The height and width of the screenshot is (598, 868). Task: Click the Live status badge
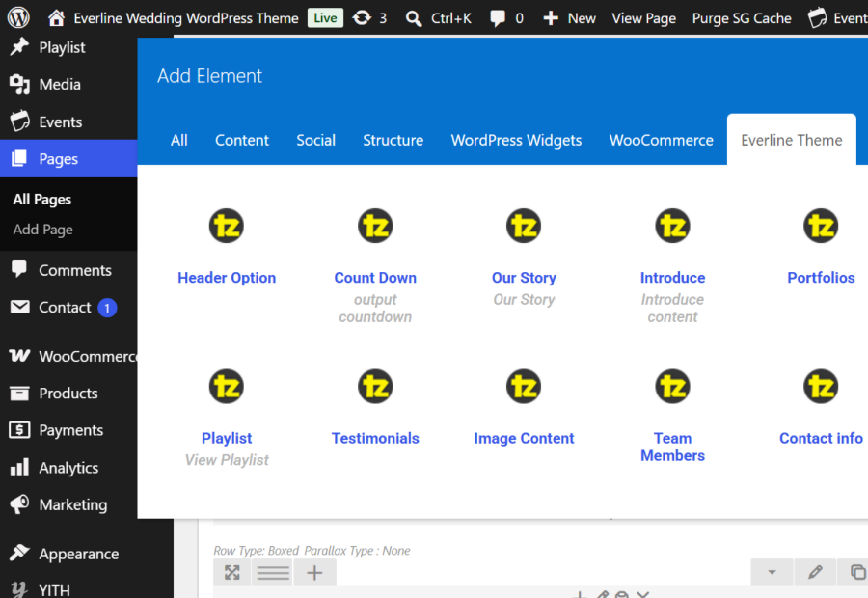coord(325,17)
